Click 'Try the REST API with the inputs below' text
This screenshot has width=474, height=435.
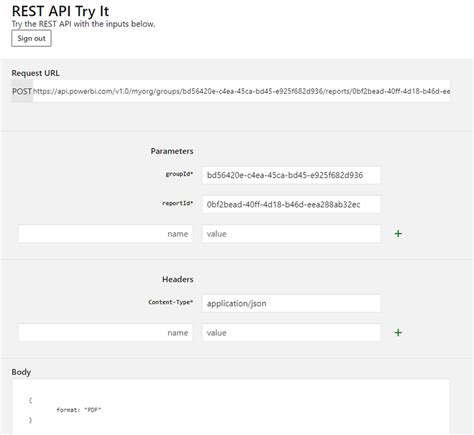tap(83, 24)
